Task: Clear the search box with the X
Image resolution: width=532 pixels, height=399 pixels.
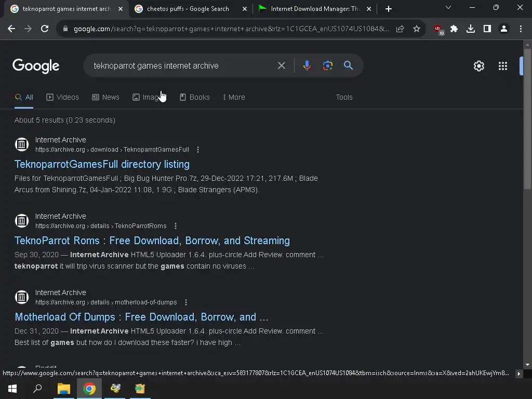Action: tap(281, 65)
